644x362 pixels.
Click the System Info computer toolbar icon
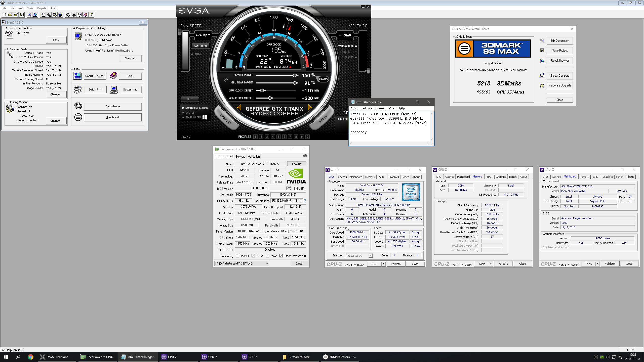pos(29,15)
